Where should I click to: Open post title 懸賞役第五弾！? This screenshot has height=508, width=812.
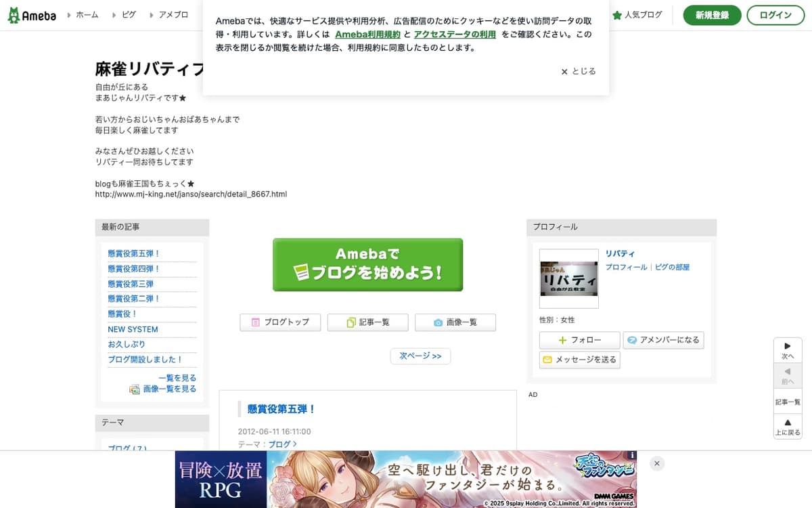pyautogui.click(x=281, y=409)
